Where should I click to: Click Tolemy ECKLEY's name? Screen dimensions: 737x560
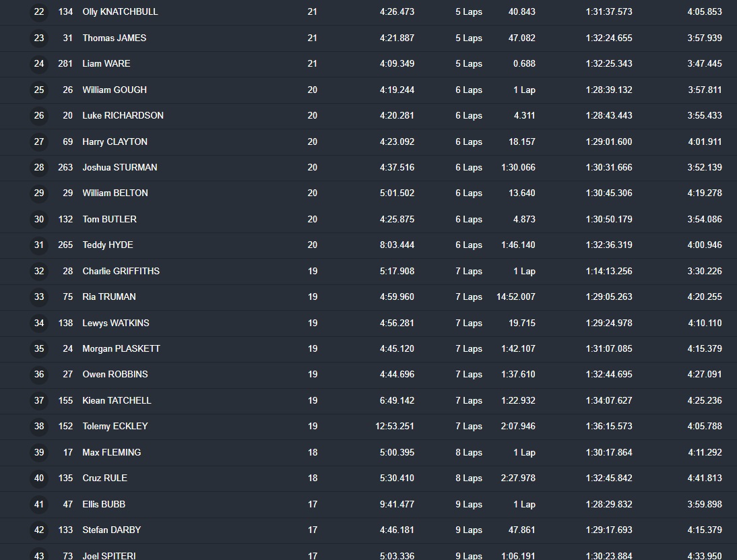pyautogui.click(x=115, y=426)
